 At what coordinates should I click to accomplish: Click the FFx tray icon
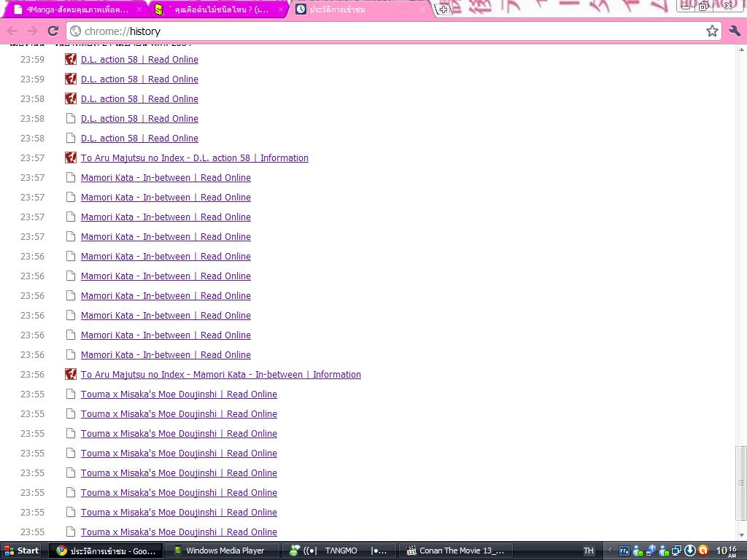(x=624, y=551)
